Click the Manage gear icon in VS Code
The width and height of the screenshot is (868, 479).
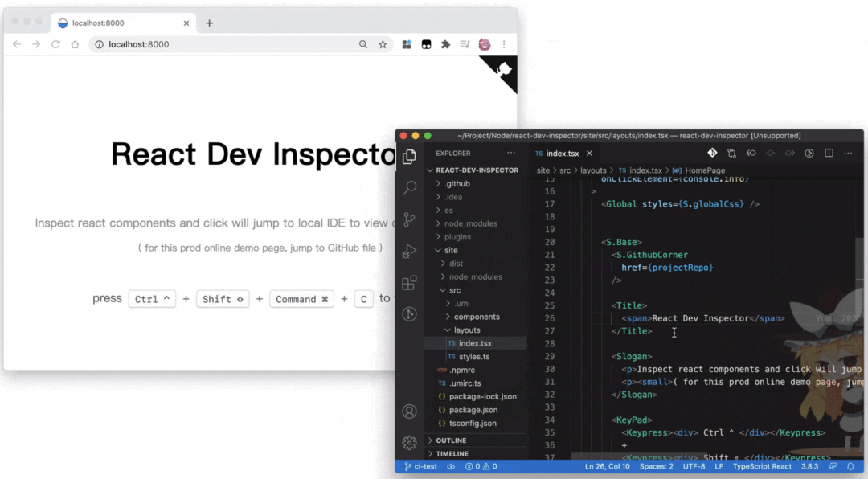(x=409, y=443)
